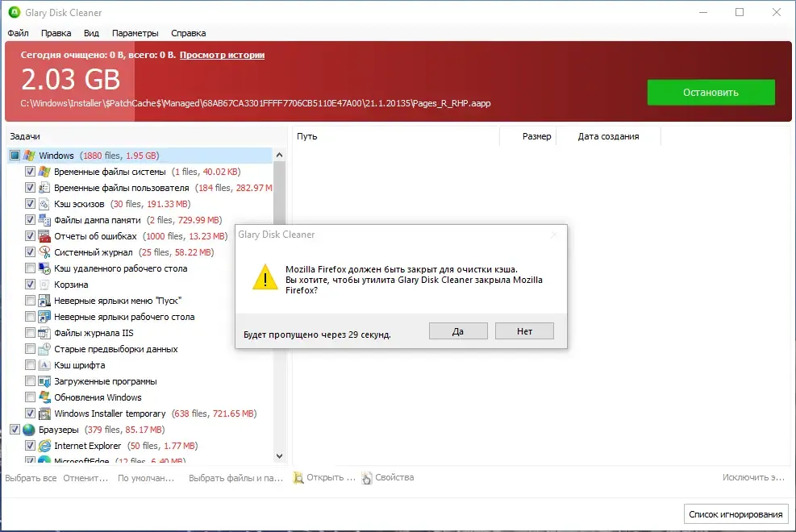The image size is (796, 532).
Task: Click the Загруженные программы icon
Action: [44, 381]
